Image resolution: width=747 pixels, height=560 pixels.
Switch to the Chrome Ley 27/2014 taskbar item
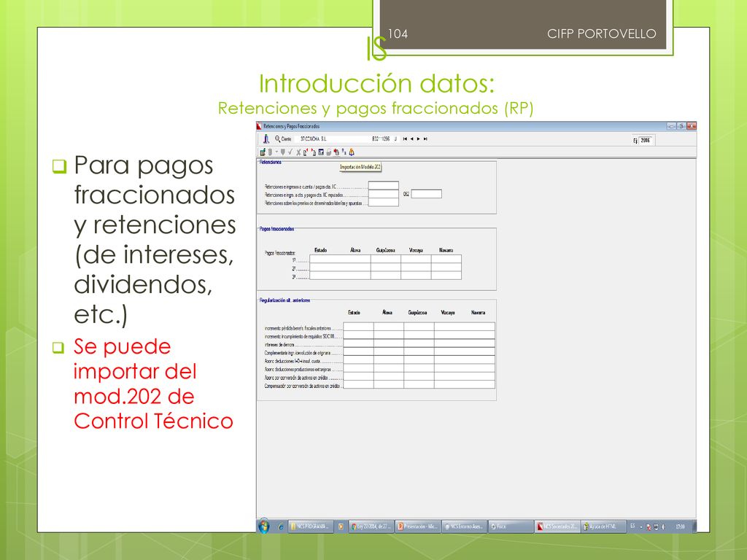click(371, 526)
